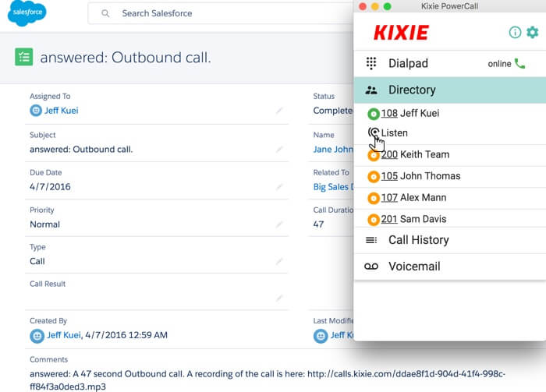546x392 pixels.
Task: Click the Last Modified By avatar icon
Action: 321,336
